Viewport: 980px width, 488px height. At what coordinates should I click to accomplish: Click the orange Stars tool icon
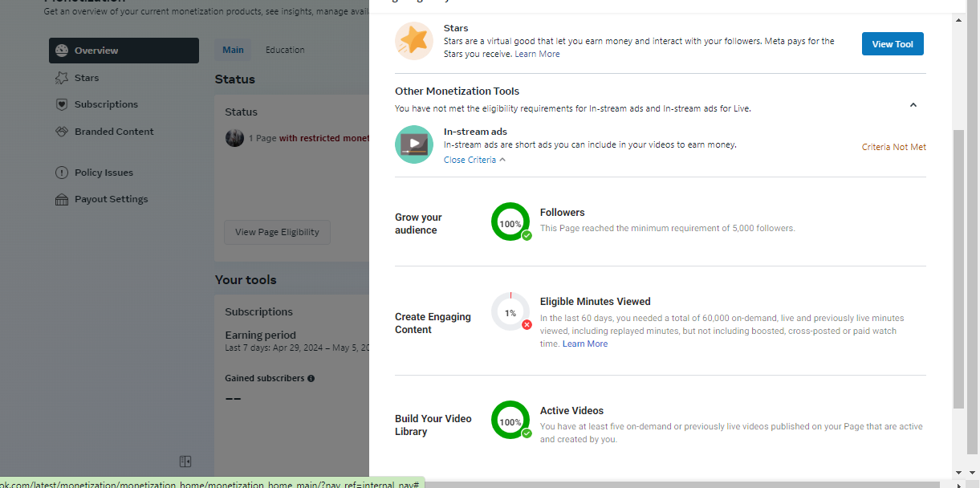coord(414,41)
